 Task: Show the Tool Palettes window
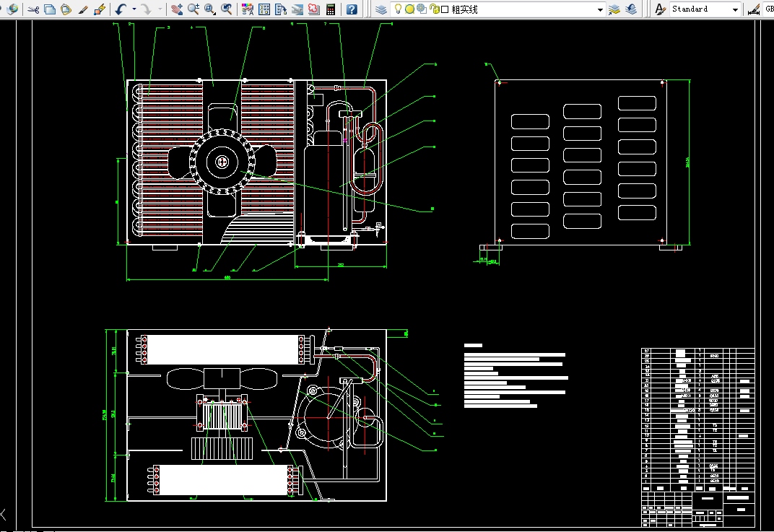281,9
